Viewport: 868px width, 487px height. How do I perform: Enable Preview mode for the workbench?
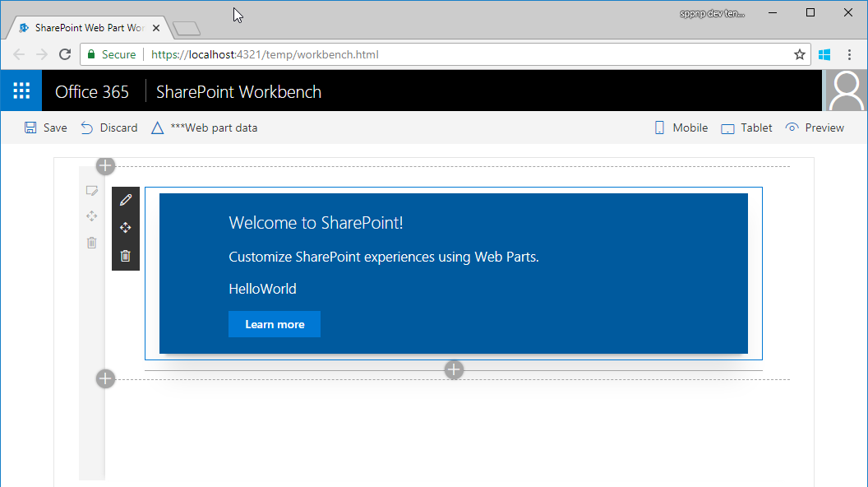point(815,128)
